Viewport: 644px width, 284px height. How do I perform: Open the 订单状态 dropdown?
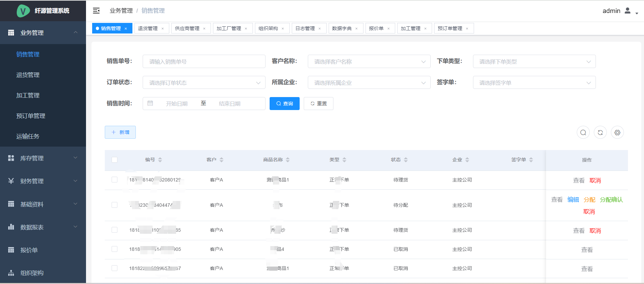point(204,83)
